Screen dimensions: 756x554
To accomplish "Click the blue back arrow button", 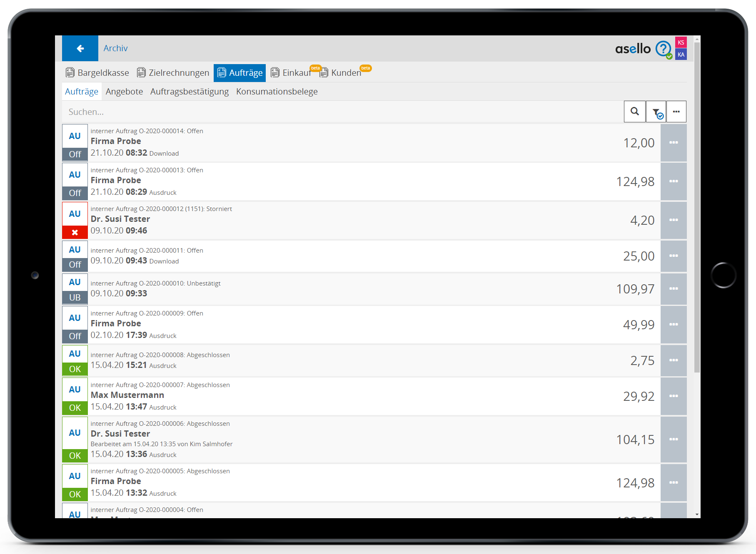I will pos(80,48).
